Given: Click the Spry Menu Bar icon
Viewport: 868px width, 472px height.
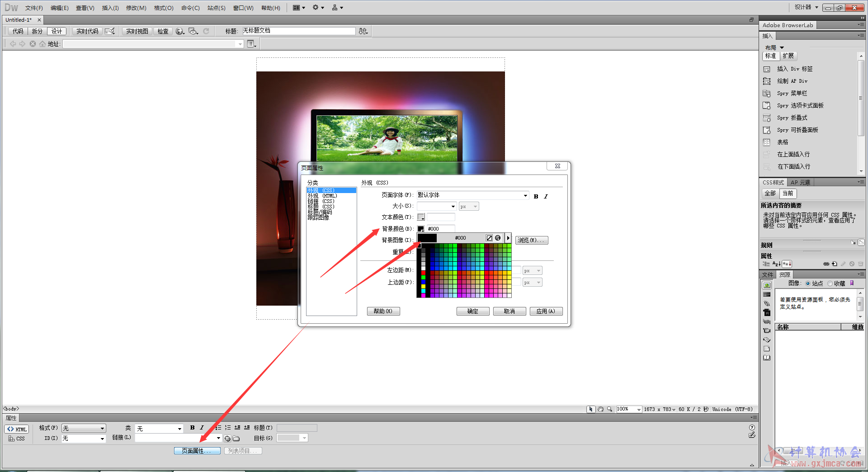Looking at the screenshot, I should coord(767,94).
